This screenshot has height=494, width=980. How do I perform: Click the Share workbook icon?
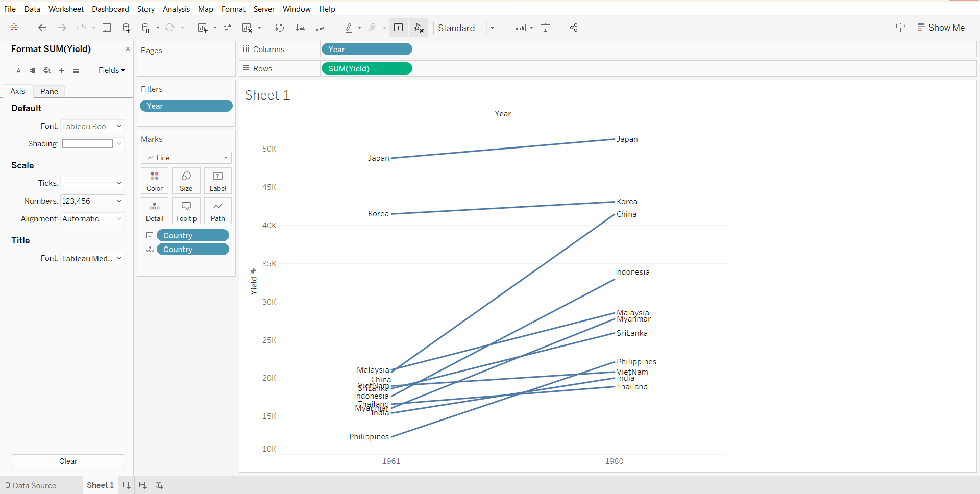574,28
